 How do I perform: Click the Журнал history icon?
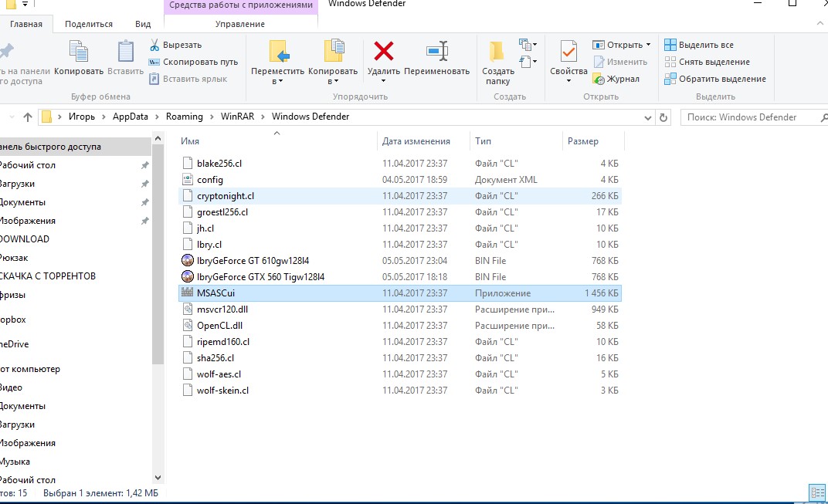(x=599, y=79)
